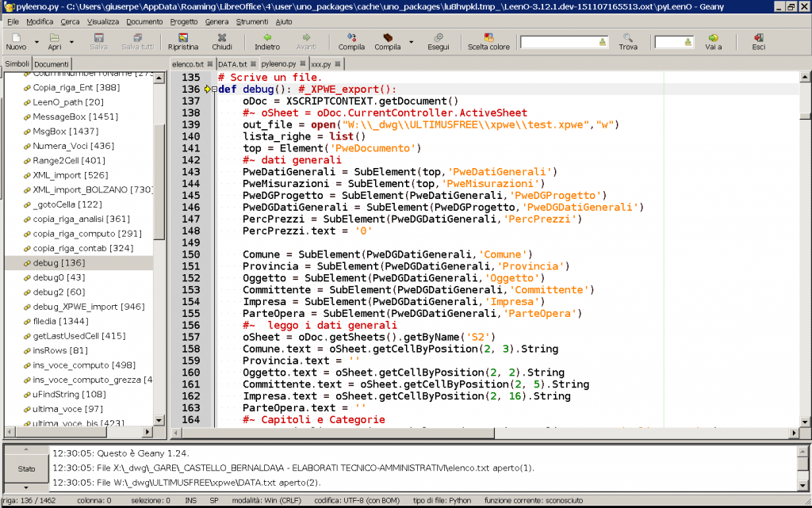Image resolution: width=812 pixels, height=508 pixels.
Task: Open the Genera menu
Action: click(216, 21)
